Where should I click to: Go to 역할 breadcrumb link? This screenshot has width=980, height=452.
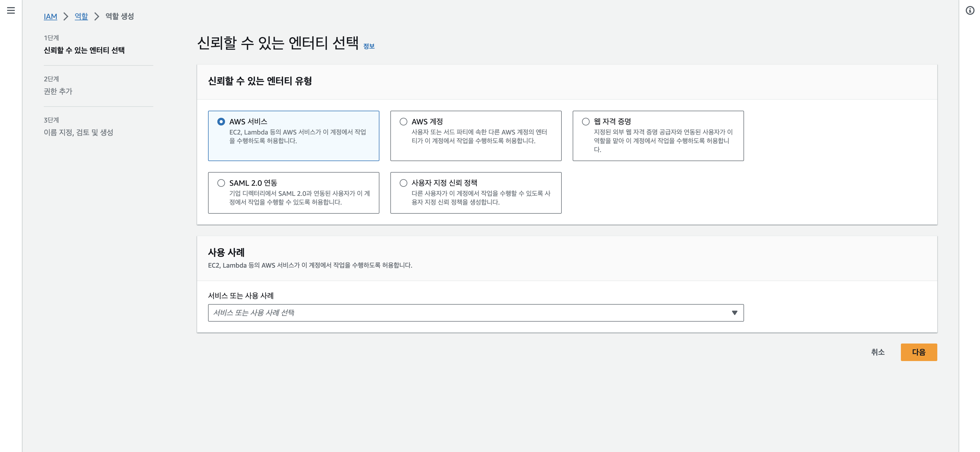(81, 16)
